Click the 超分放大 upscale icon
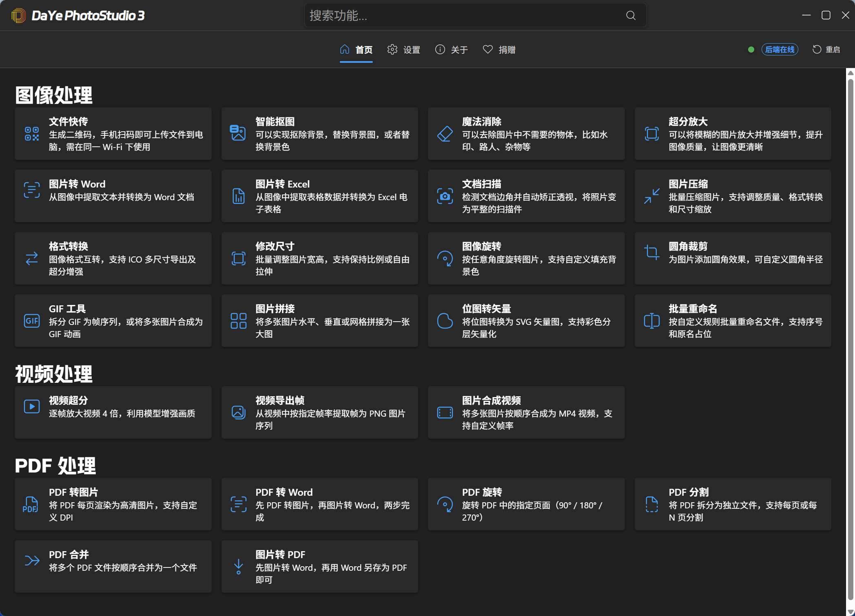This screenshot has height=616, width=855. coord(651,134)
